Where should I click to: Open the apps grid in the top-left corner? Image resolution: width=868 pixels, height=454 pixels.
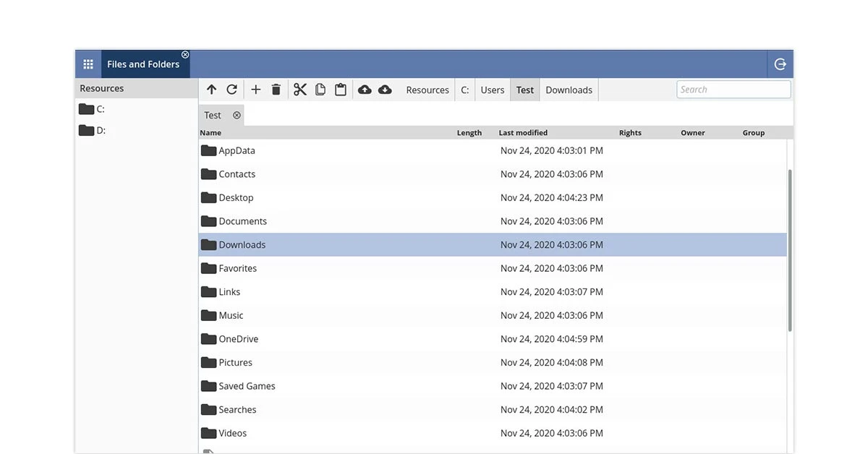[88, 64]
